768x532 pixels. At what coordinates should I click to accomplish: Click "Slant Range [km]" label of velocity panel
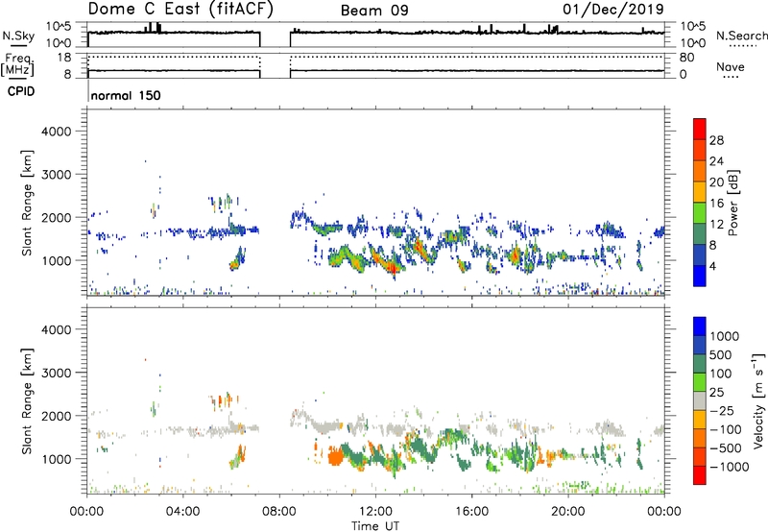click(x=27, y=401)
